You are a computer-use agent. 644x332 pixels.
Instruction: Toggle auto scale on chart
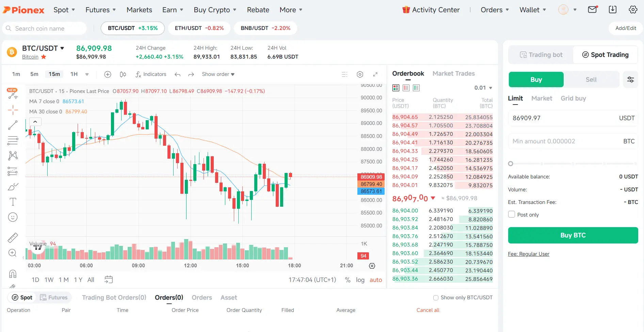(x=376, y=280)
